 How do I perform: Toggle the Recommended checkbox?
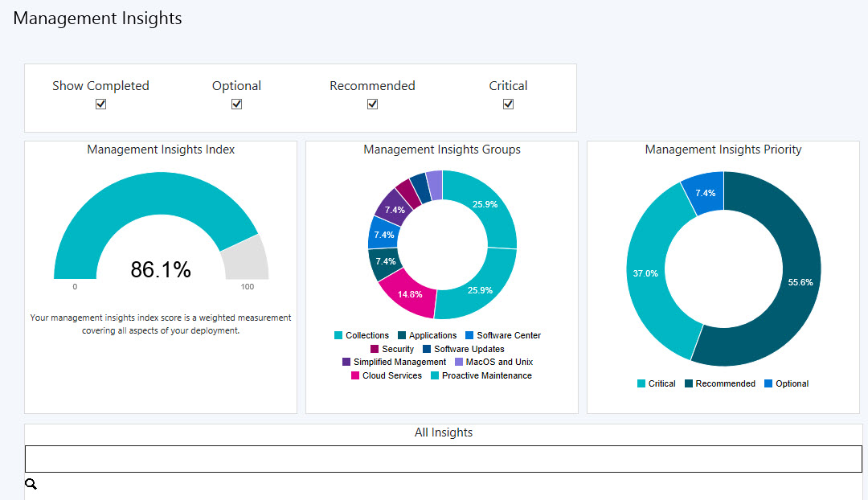point(373,104)
